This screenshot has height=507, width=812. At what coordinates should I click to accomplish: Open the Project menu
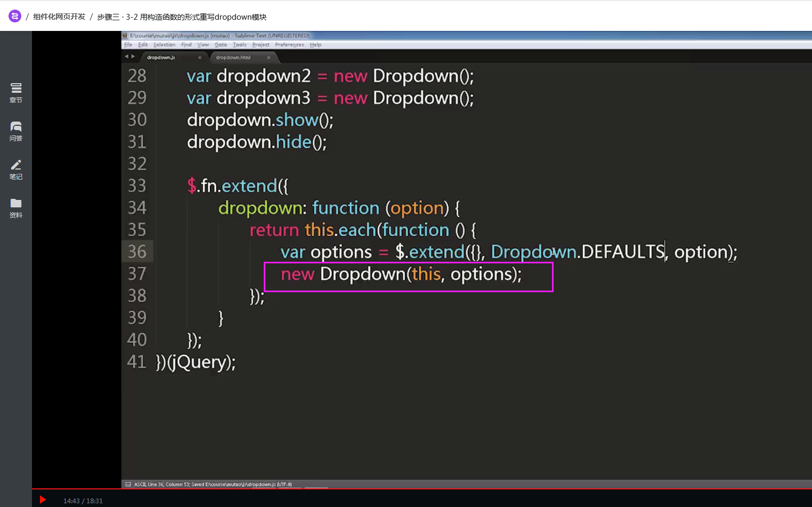(261, 45)
